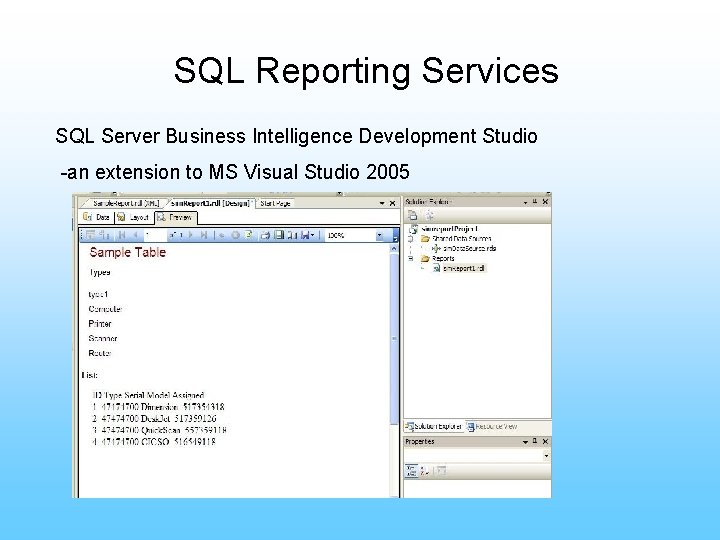Open the 100% zoom combo box

[x=355, y=235]
